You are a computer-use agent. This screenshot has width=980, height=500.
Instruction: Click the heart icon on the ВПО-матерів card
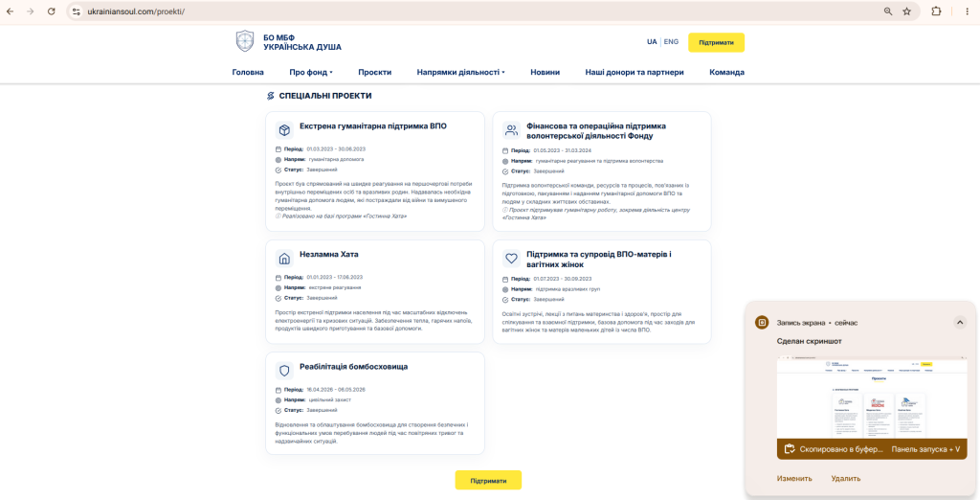click(x=512, y=259)
